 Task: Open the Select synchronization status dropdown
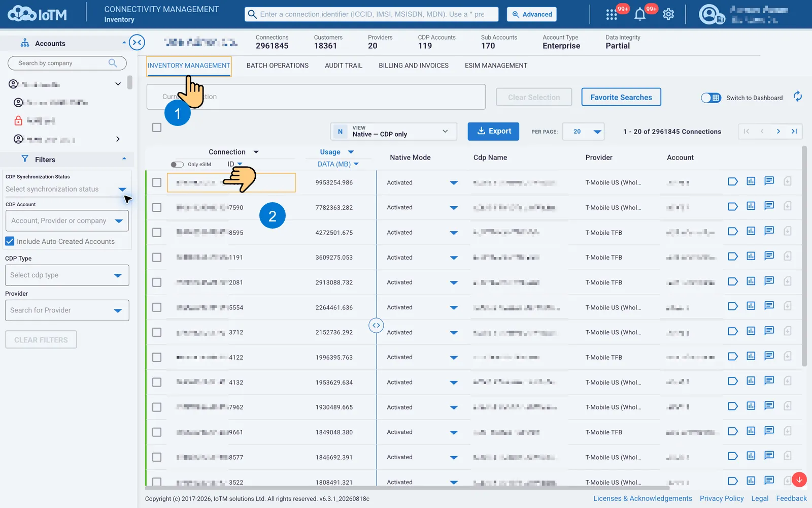pos(66,189)
